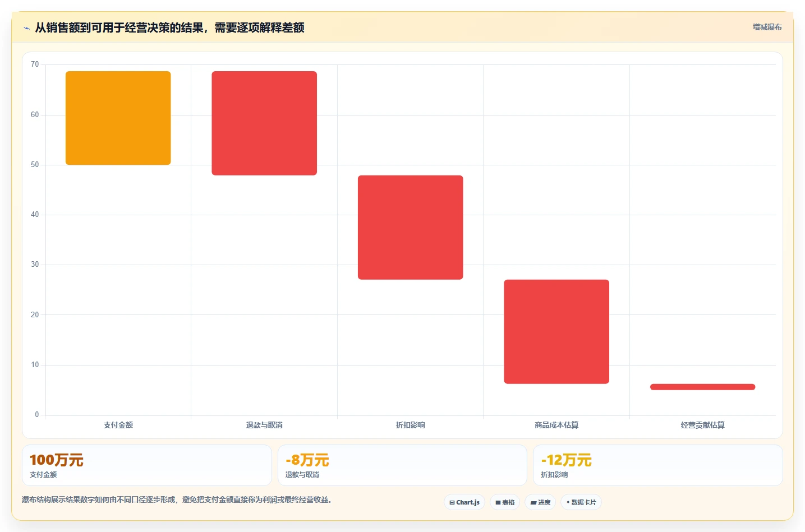
Task: Click the thin 经营贡献估算 bar
Action: [x=702, y=387]
